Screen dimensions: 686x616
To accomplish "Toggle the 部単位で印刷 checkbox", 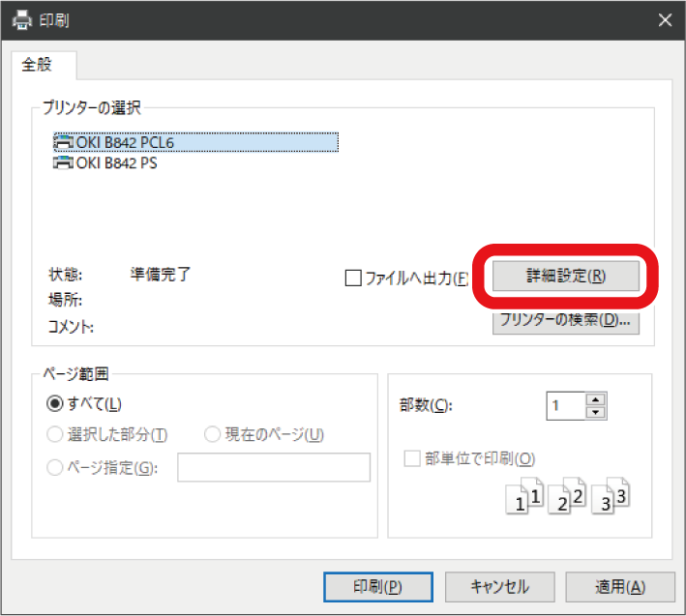I will (412, 458).
